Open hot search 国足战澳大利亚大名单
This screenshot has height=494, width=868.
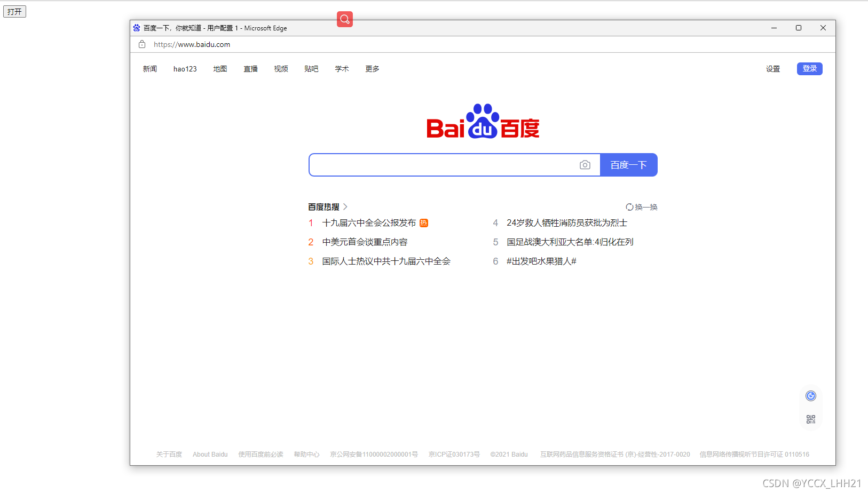[x=570, y=242]
